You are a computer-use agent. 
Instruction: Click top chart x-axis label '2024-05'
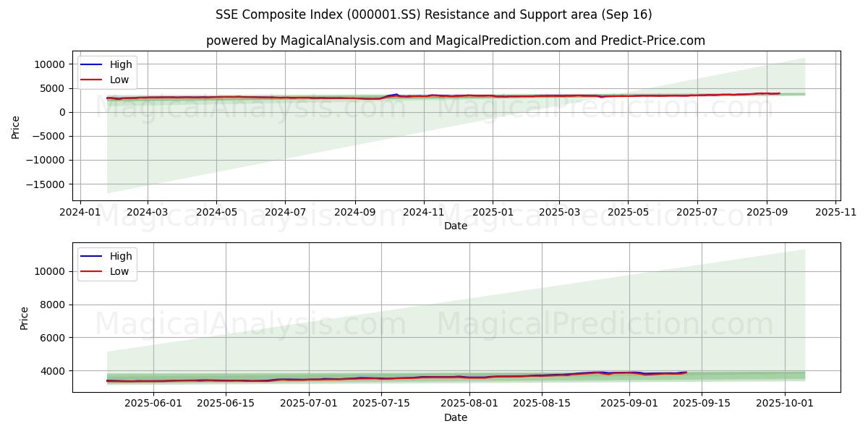click(x=216, y=213)
